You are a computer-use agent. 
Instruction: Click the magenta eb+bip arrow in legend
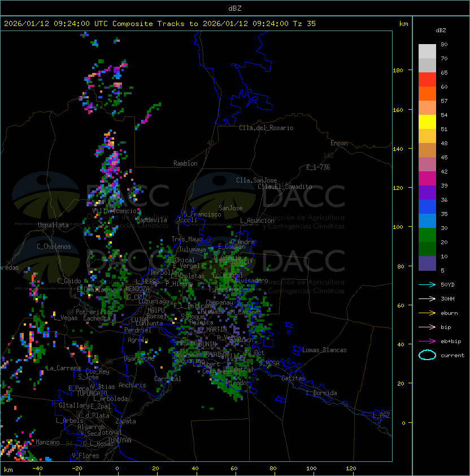[427, 341]
